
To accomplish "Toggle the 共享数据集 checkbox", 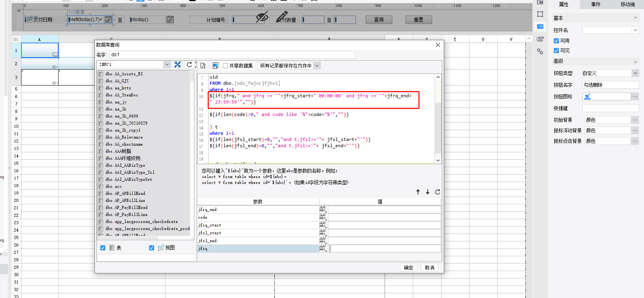I will [x=225, y=66].
